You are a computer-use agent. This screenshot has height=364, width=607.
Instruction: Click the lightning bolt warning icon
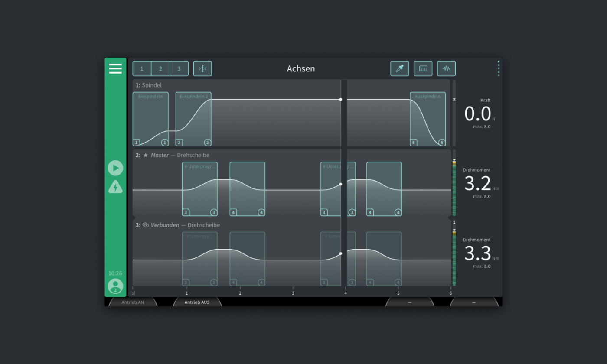point(115,187)
